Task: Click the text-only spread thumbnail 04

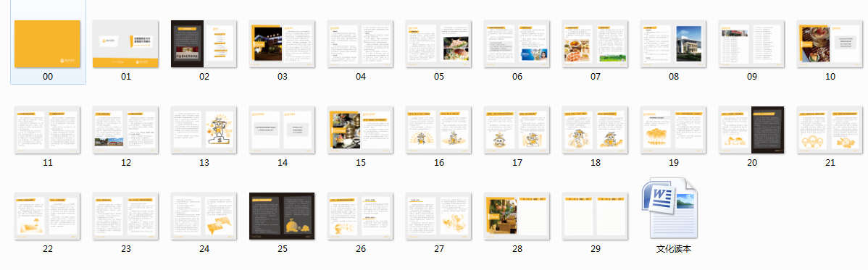Action: pos(360,43)
